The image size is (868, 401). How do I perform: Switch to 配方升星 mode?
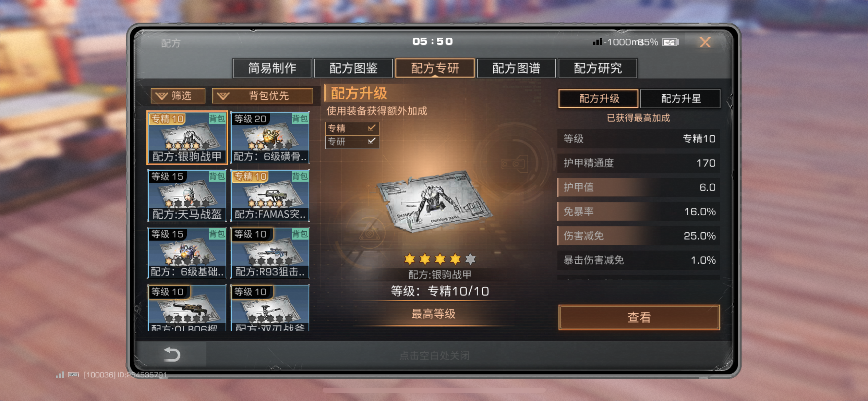click(680, 99)
